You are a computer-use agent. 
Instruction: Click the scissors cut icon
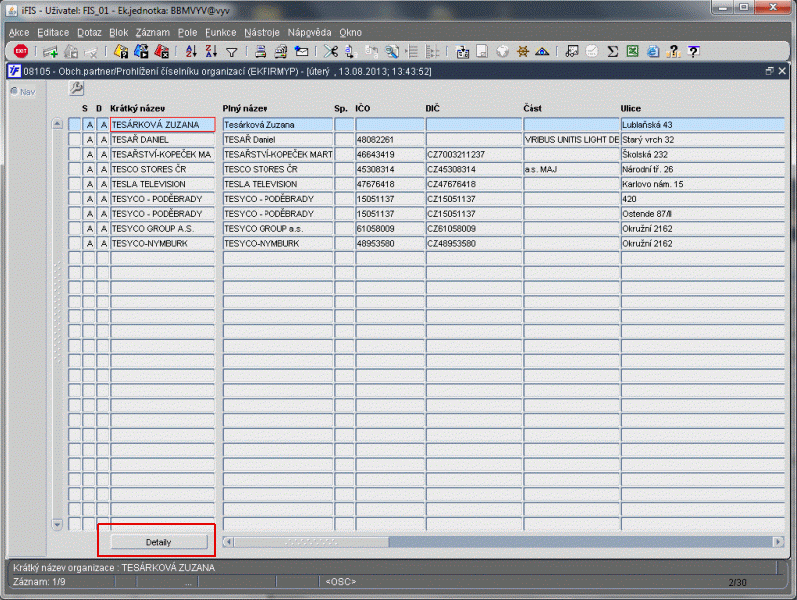coord(330,51)
